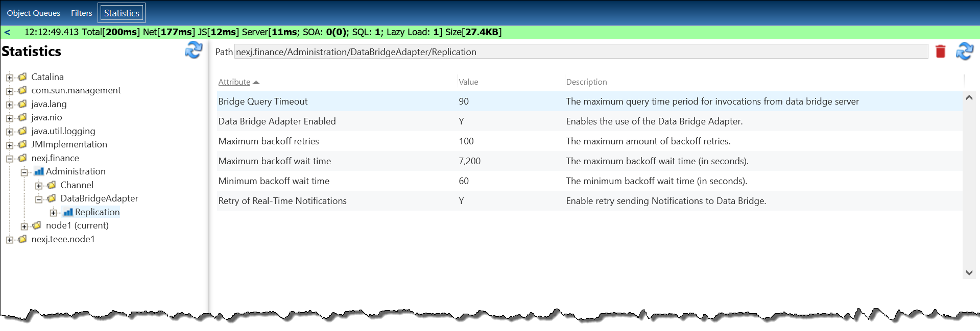Click the Path input field

click(581, 52)
